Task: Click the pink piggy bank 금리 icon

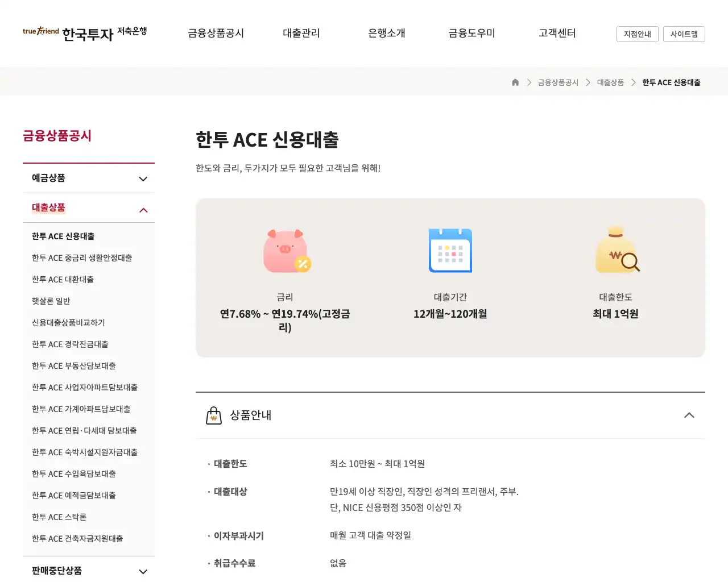Action: pos(286,251)
